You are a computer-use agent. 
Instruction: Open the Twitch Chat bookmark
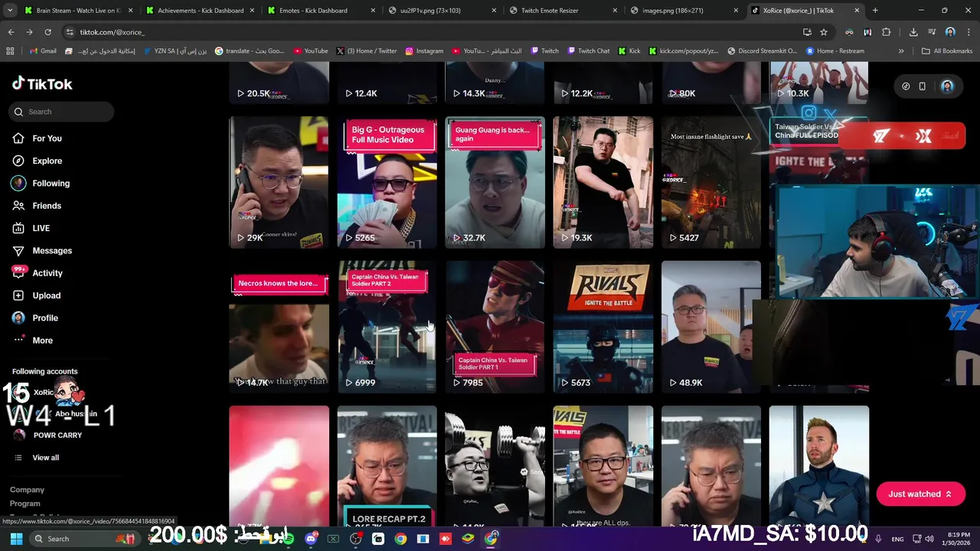588,51
